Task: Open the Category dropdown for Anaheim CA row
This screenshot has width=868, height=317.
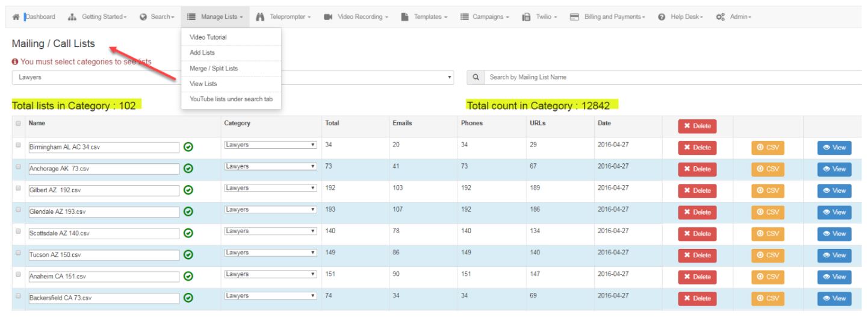Action: pos(270,274)
